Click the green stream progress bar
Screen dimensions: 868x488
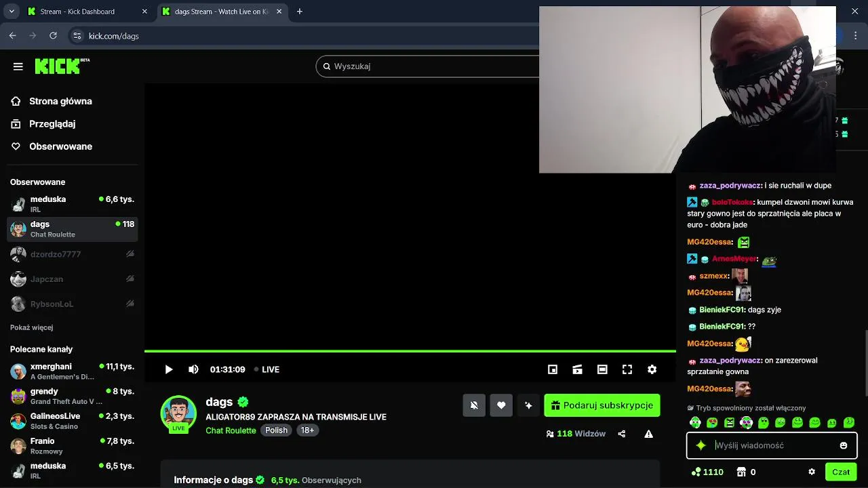pos(410,351)
